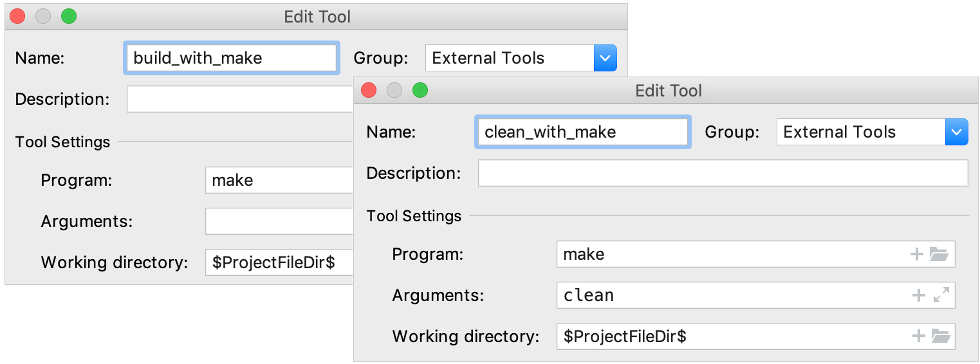Browse for program with folder icon

[939, 255]
